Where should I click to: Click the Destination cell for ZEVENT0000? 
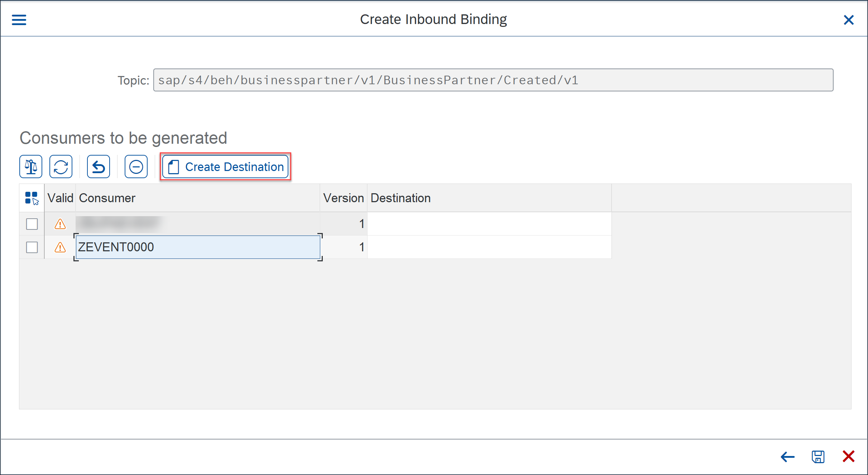pos(489,247)
